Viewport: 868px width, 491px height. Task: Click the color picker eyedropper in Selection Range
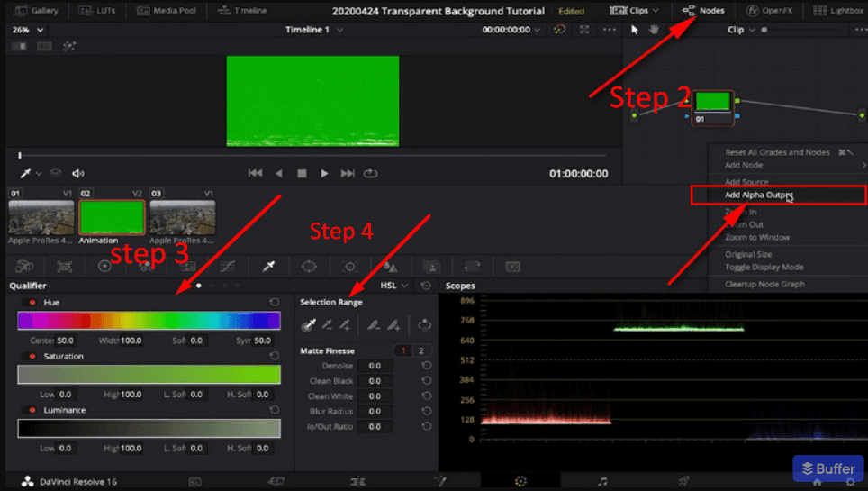[x=308, y=325]
